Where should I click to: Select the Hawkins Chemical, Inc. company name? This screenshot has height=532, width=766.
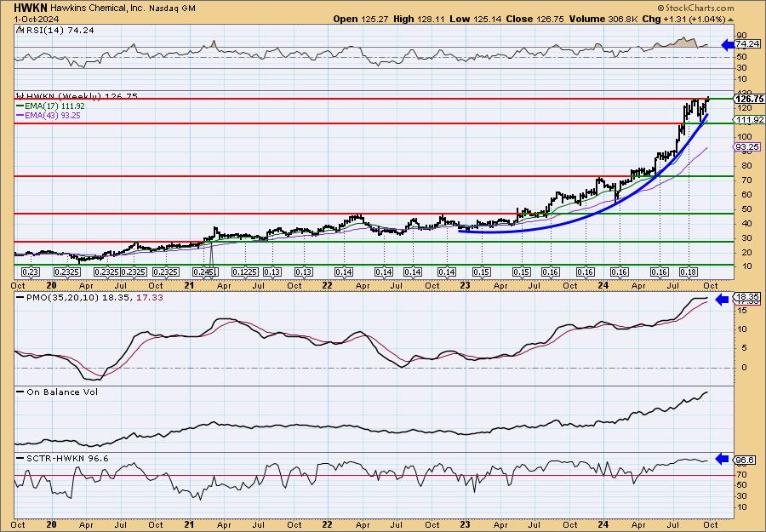100,9
